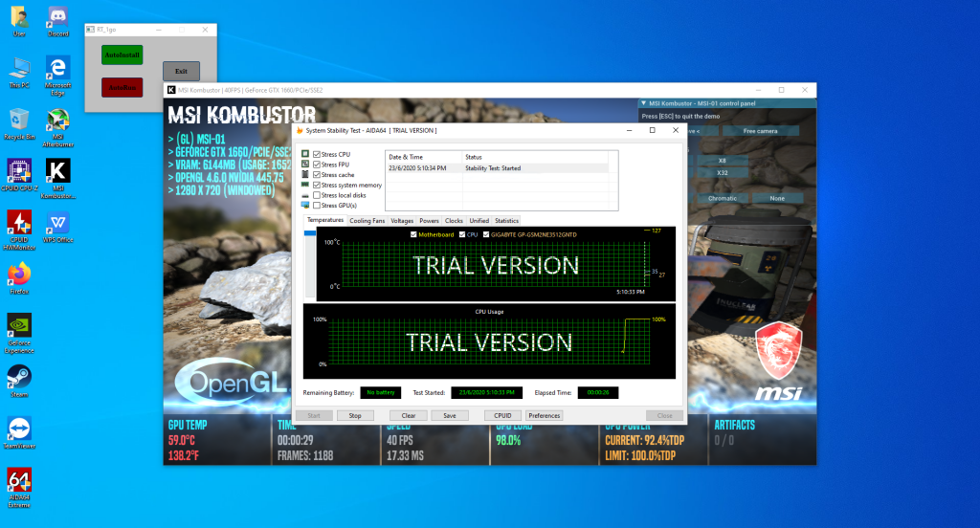Open the Voltages tab

tap(402, 221)
